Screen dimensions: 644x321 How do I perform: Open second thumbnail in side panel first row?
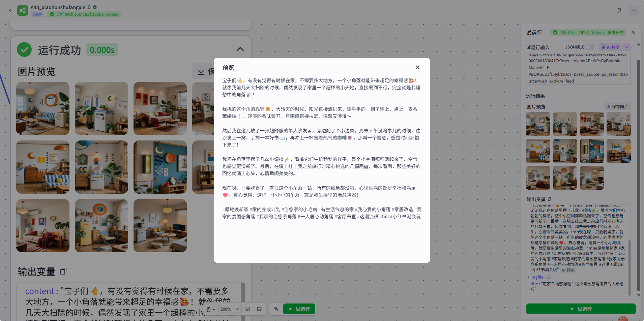point(565,124)
